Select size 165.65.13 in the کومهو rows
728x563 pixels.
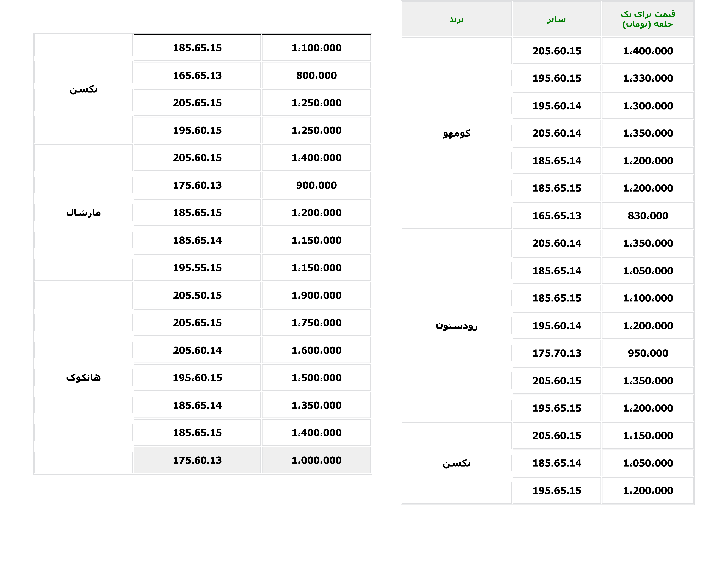pyautogui.click(x=557, y=215)
